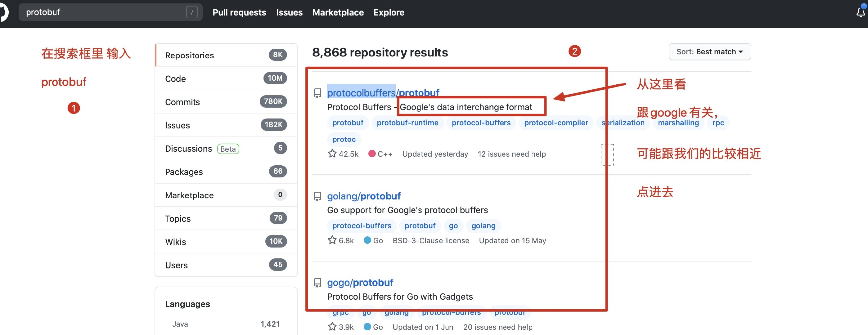868x335 pixels.
Task: Select the serialization topic tag
Action: pos(623,123)
